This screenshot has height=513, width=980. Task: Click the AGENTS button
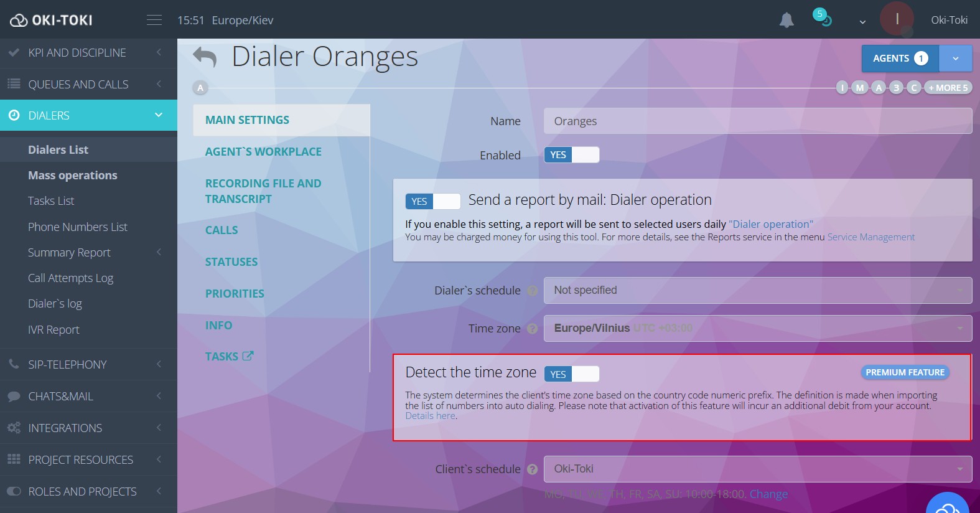pyautogui.click(x=900, y=59)
